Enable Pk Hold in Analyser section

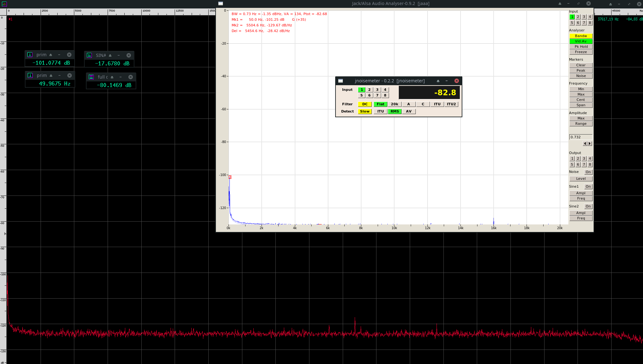click(x=581, y=47)
